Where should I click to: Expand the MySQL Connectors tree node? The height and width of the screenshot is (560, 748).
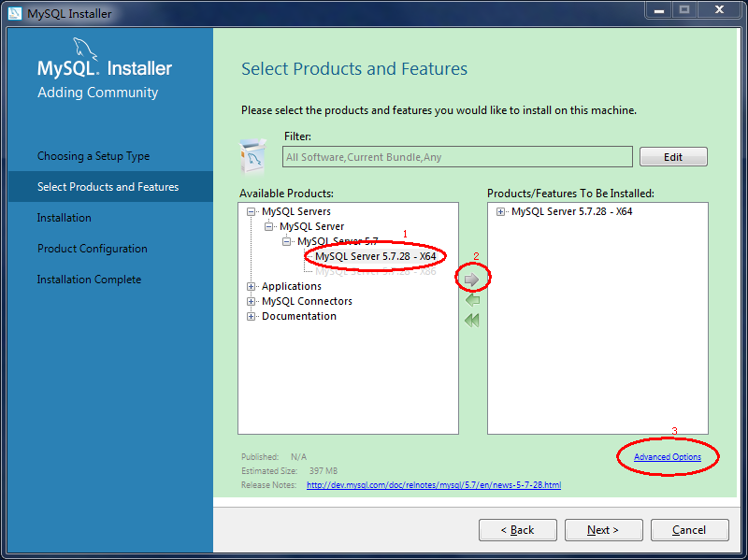coord(251,301)
